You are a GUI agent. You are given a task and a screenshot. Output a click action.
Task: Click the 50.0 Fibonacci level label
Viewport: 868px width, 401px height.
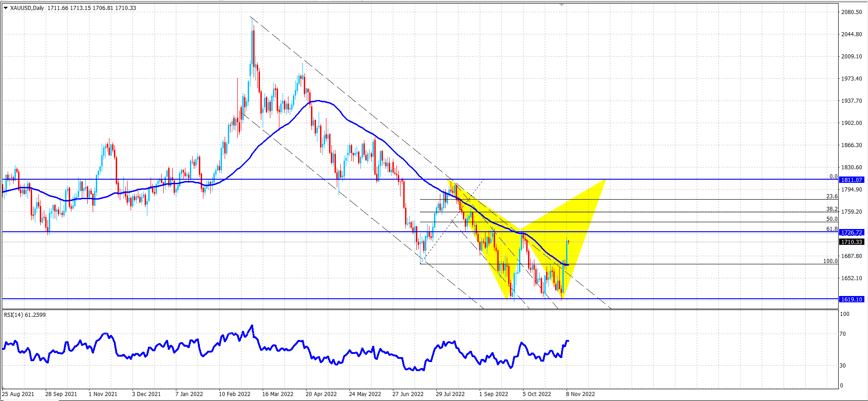coord(832,219)
